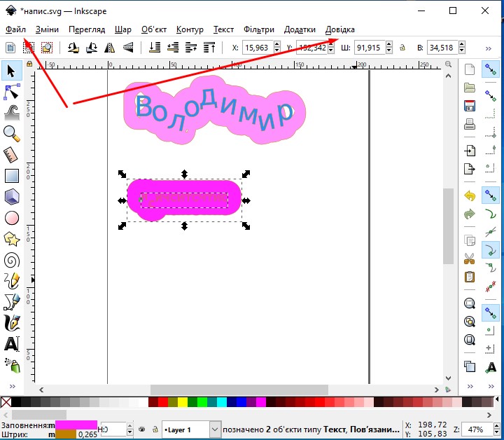The height and width of the screenshot is (440, 504).
Task: Paste from clipboard icon
Action: click(470, 277)
